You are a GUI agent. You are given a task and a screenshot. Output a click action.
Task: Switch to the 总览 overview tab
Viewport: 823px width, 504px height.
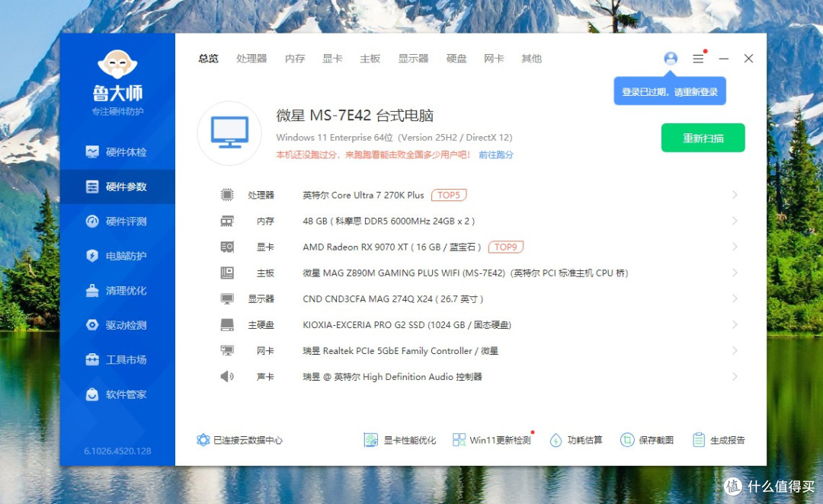tap(208, 59)
